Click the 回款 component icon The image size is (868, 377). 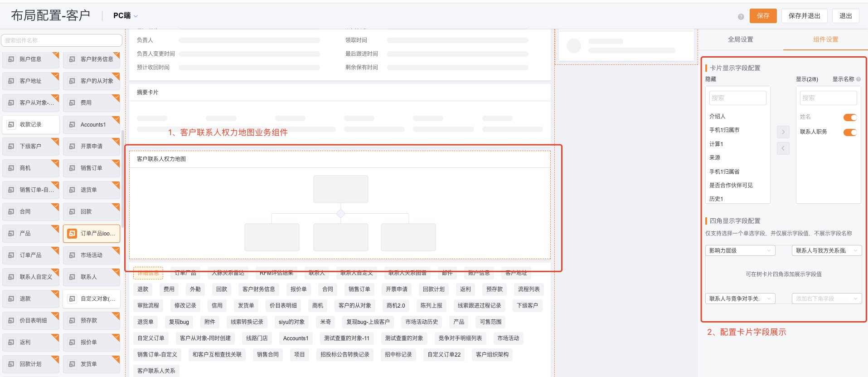click(72, 212)
